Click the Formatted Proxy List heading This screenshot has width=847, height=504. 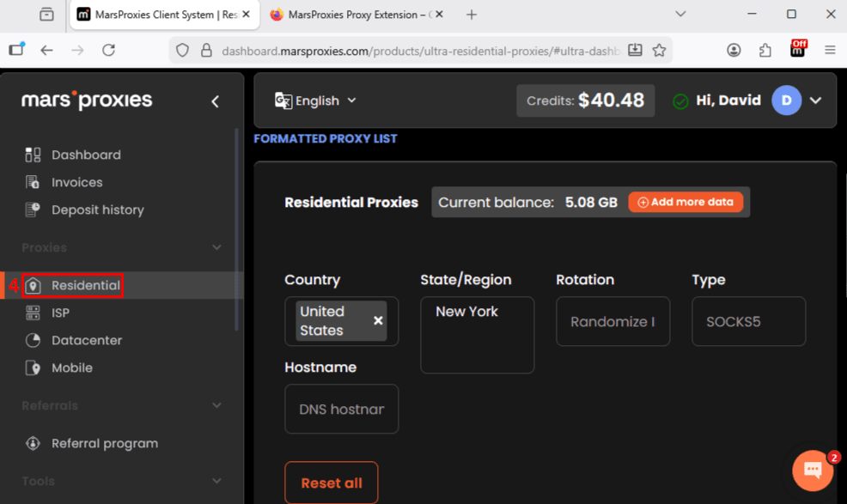(326, 139)
